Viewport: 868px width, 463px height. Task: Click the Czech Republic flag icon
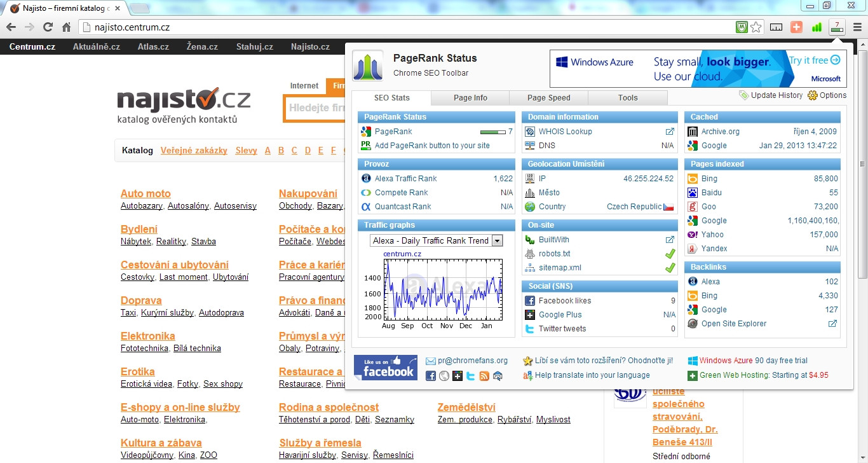click(x=668, y=207)
